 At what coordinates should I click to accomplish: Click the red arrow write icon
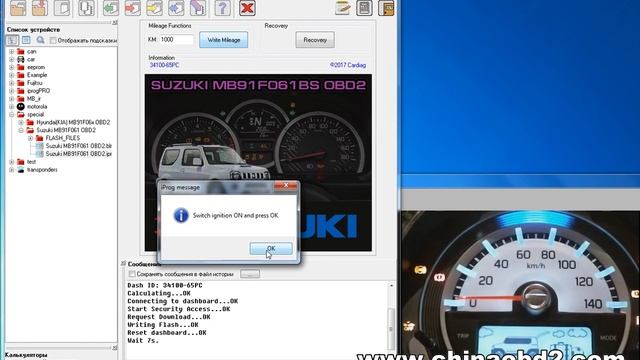pos(133,8)
